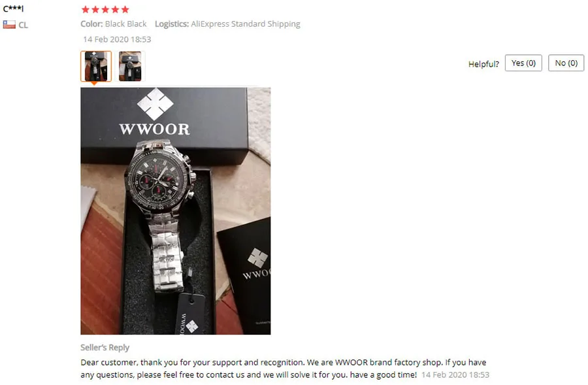Screen dimensions: 588x385
Task: Click the reviewer name C***l
Action: (13, 8)
